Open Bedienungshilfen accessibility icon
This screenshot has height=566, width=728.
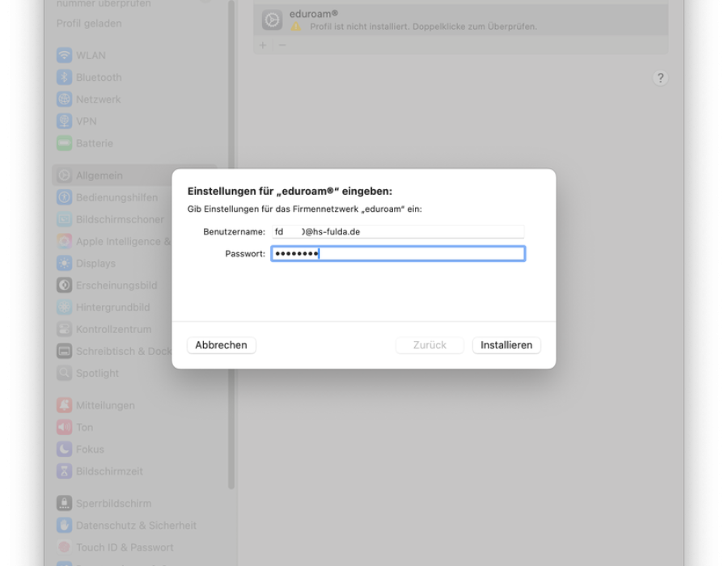pos(65,197)
